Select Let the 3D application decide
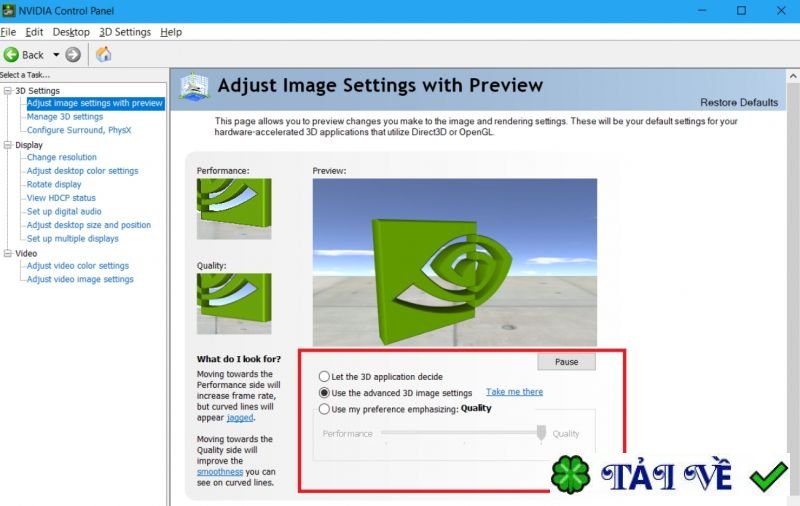This screenshot has width=800, height=506. [x=324, y=376]
